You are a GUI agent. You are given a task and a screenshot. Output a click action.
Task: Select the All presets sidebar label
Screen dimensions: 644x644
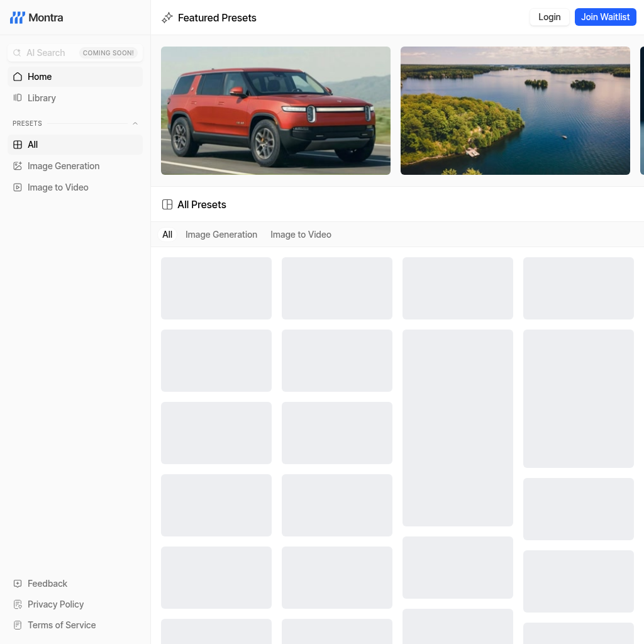point(33,145)
